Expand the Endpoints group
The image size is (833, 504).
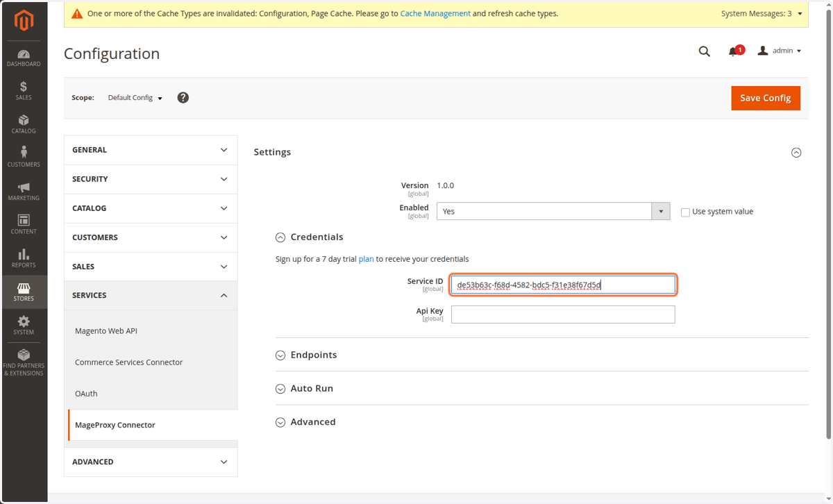coord(306,355)
